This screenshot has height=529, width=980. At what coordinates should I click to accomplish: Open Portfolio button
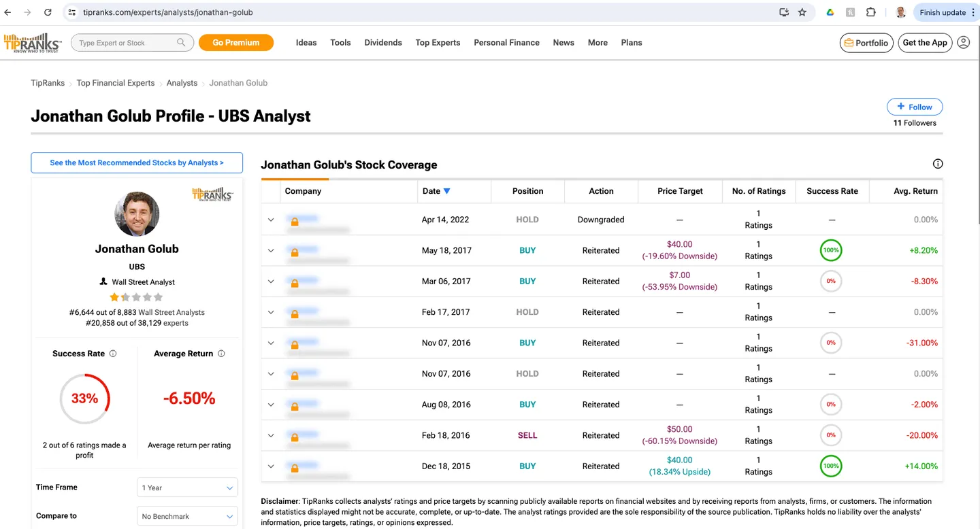pyautogui.click(x=866, y=42)
